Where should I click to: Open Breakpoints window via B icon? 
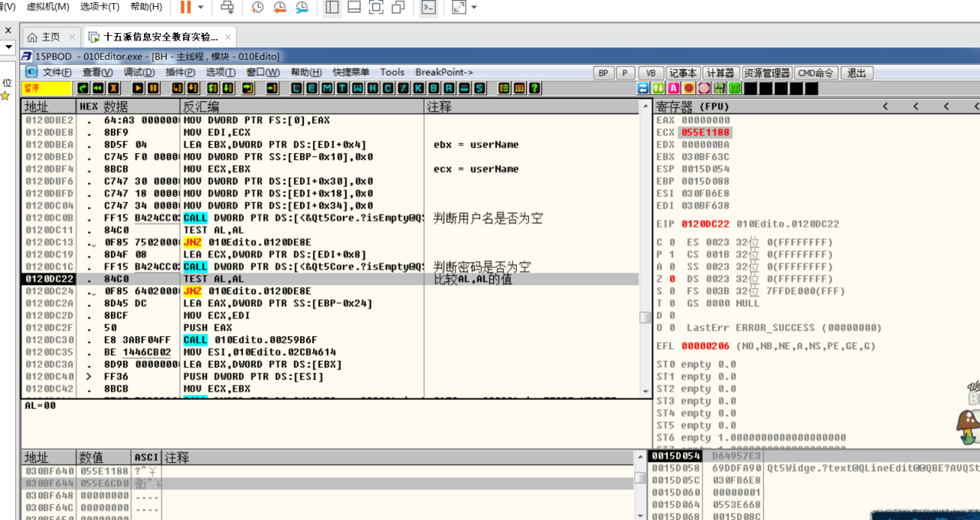[x=434, y=88]
